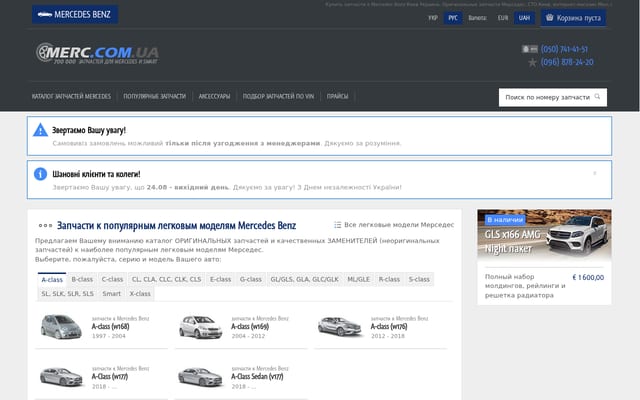Click the A-class w168 car thumbnail
The height and width of the screenshot is (400, 640).
[x=61, y=327]
